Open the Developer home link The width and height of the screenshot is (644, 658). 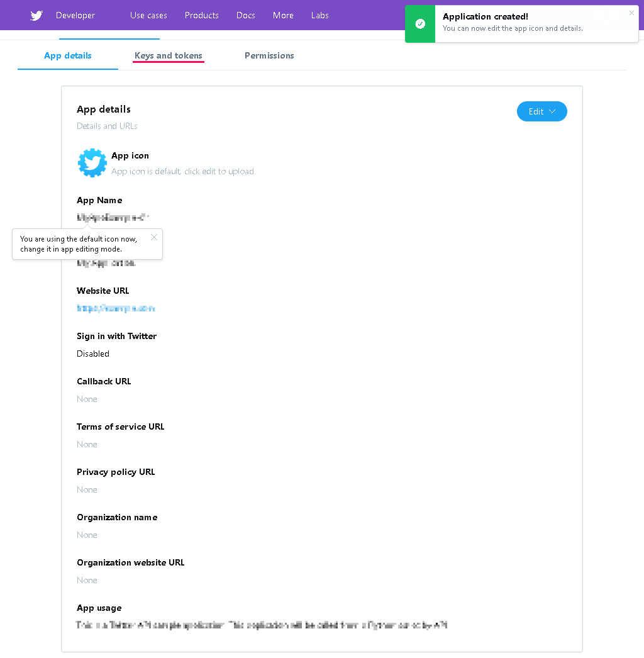click(75, 16)
